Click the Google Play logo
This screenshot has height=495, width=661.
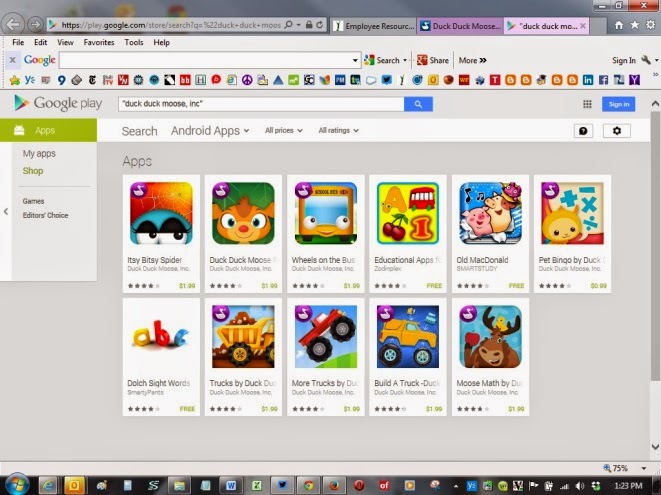pos(58,103)
